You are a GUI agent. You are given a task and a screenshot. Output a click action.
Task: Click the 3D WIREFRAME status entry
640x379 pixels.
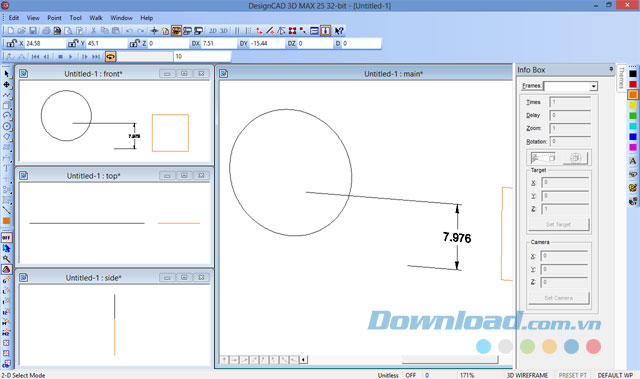pos(527,375)
